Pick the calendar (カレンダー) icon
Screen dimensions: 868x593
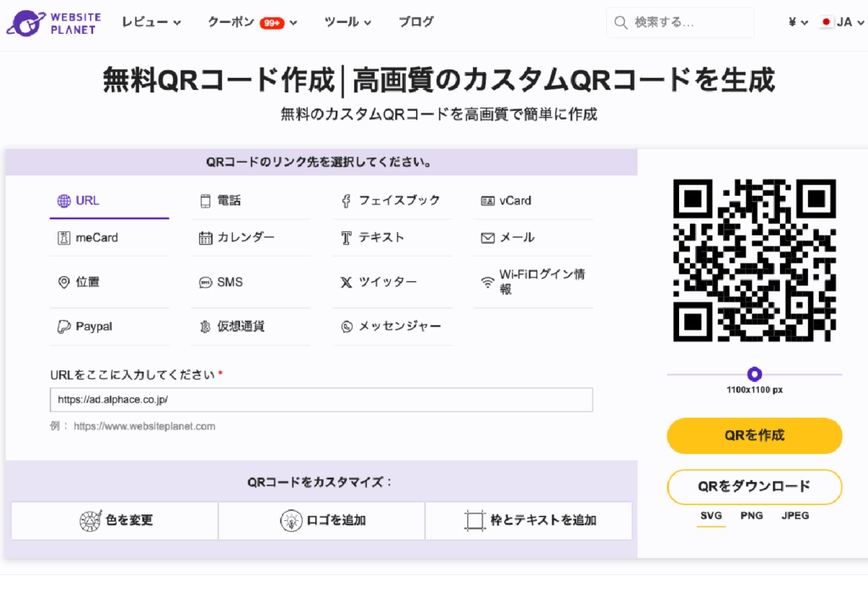click(205, 238)
